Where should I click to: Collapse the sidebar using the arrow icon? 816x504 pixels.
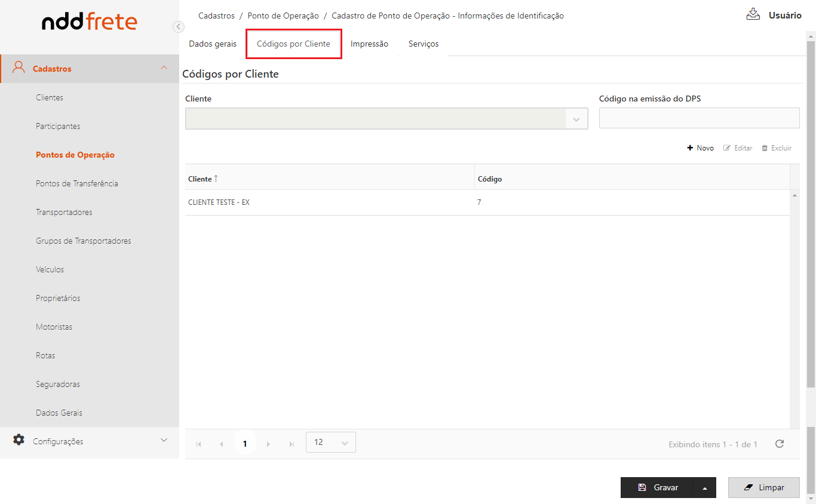click(x=178, y=27)
